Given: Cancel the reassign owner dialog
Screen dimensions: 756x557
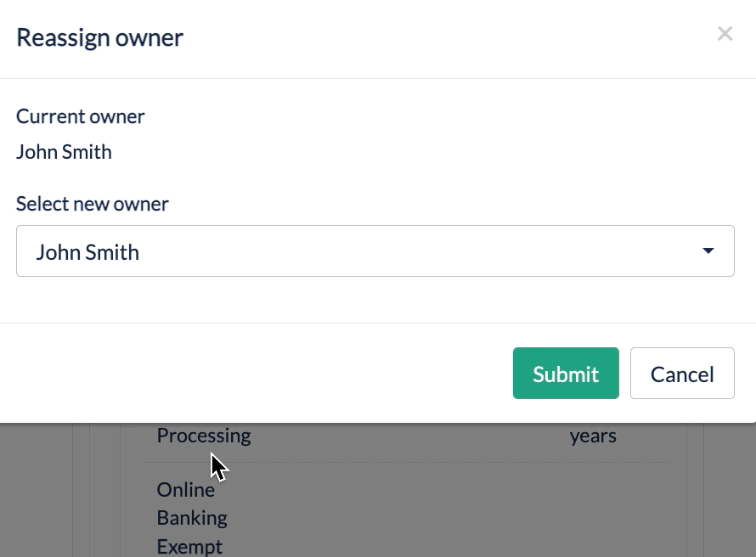Looking at the screenshot, I should (x=682, y=374).
